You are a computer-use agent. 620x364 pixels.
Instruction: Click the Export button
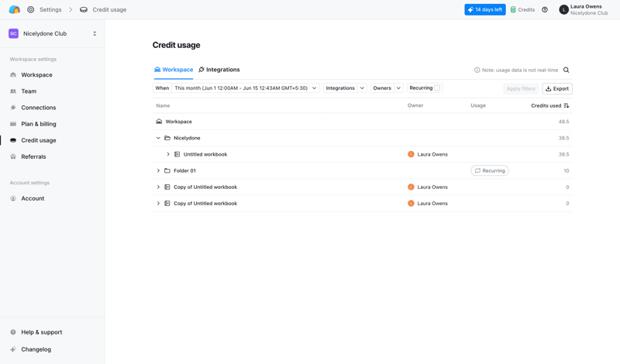point(557,88)
